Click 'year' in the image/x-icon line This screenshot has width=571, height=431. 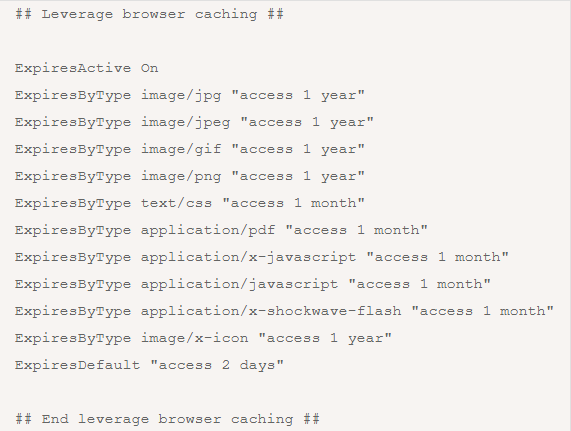click(x=365, y=339)
